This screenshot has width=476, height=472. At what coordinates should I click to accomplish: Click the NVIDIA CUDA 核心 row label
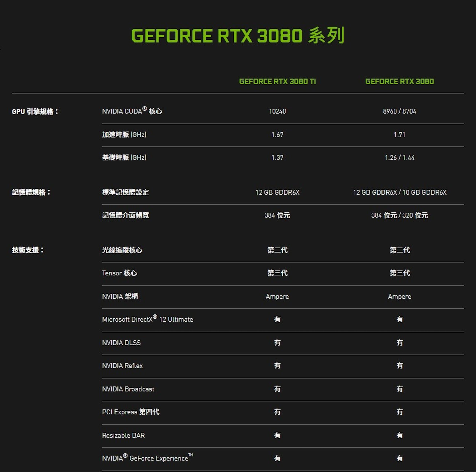[132, 111]
